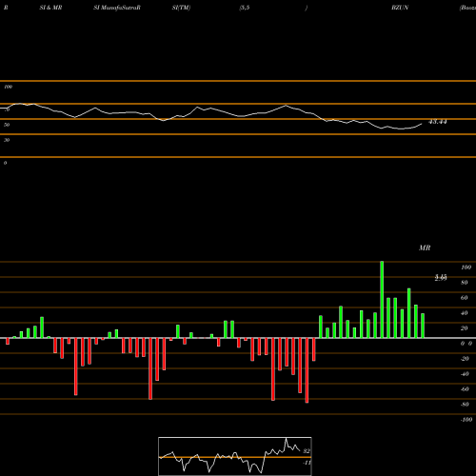
Task: Click the RSI value 43.44 label
Action: [438, 122]
